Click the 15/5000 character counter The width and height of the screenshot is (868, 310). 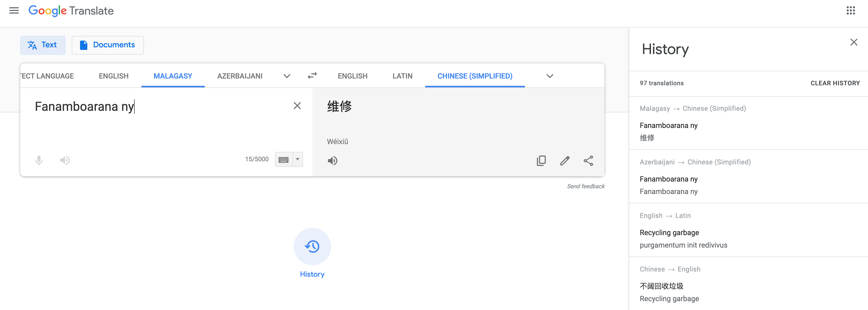257,159
